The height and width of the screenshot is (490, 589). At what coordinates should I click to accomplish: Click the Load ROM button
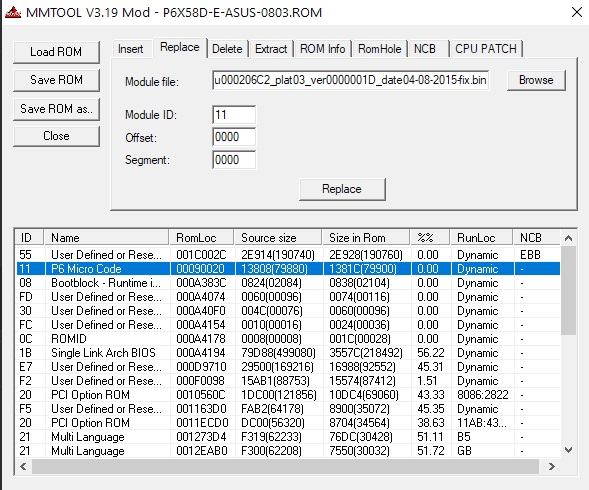(56, 52)
